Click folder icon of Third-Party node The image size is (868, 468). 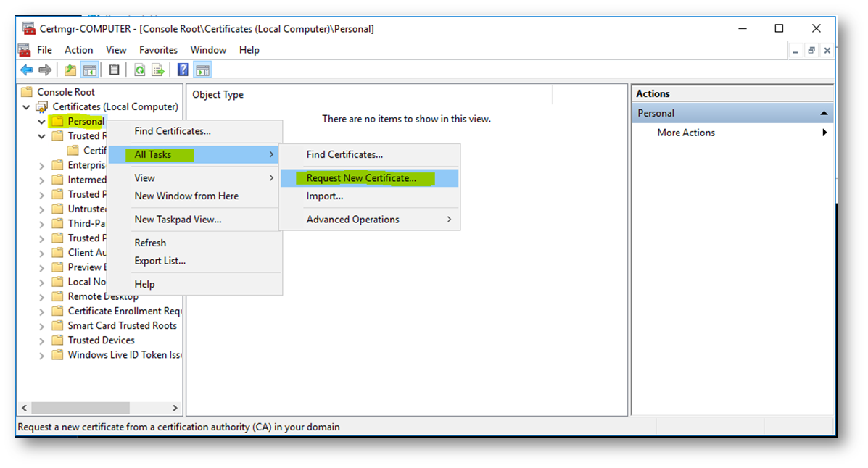(x=57, y=223)
